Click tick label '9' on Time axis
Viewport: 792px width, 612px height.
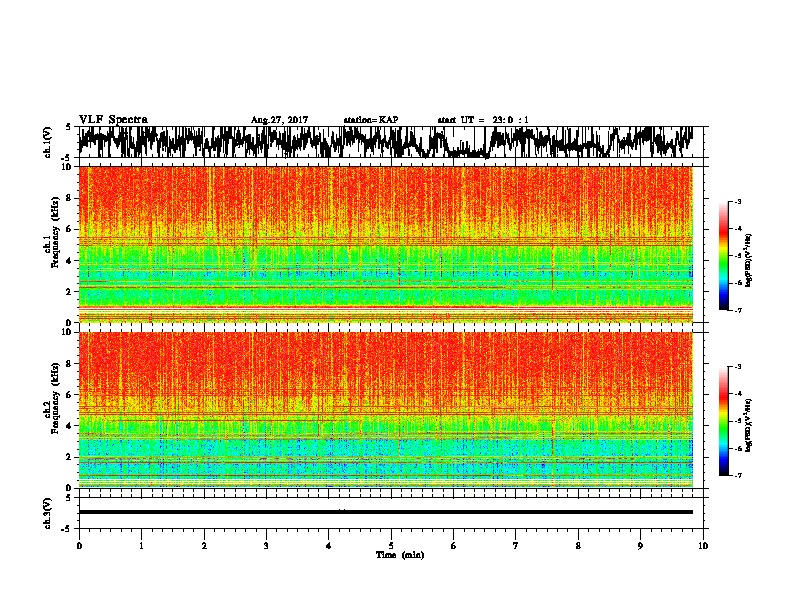click(640, 546)
